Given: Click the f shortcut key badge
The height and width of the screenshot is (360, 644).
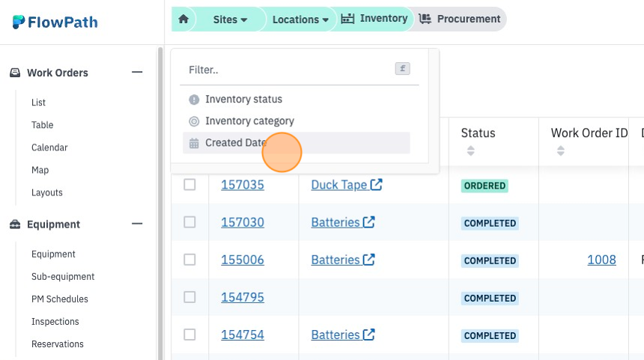Looking at the screenshot, I should (403, 69).
